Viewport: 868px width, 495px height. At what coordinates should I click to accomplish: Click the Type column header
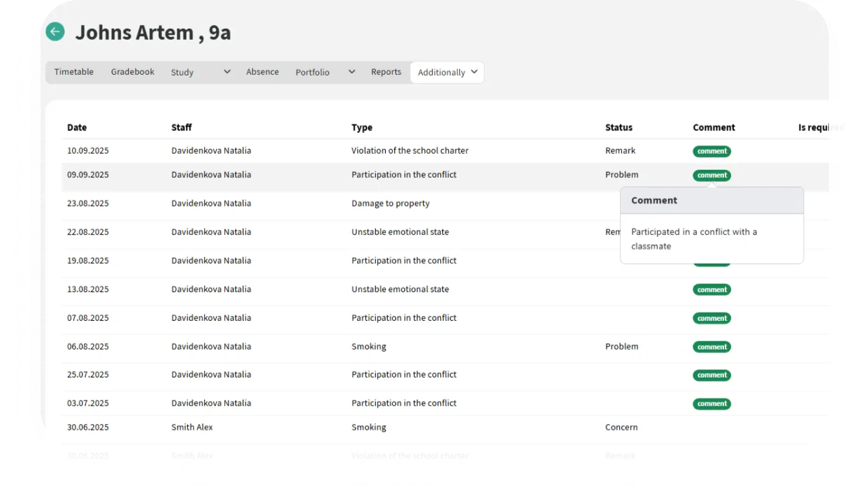(362, 127)
